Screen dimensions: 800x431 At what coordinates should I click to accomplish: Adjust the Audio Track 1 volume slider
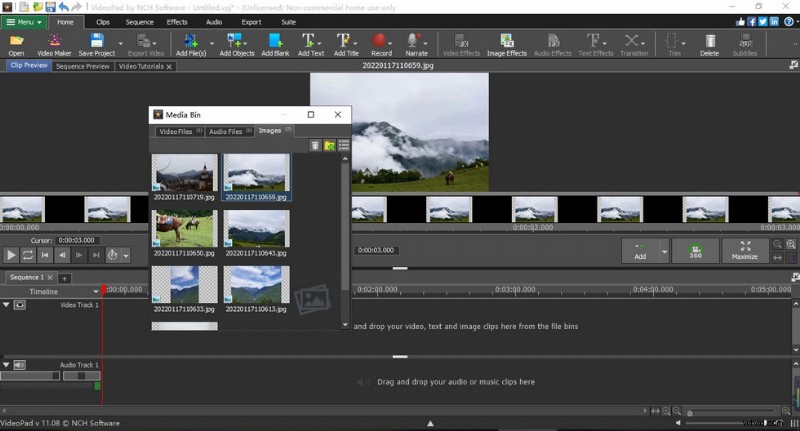(x=30, y=376)
